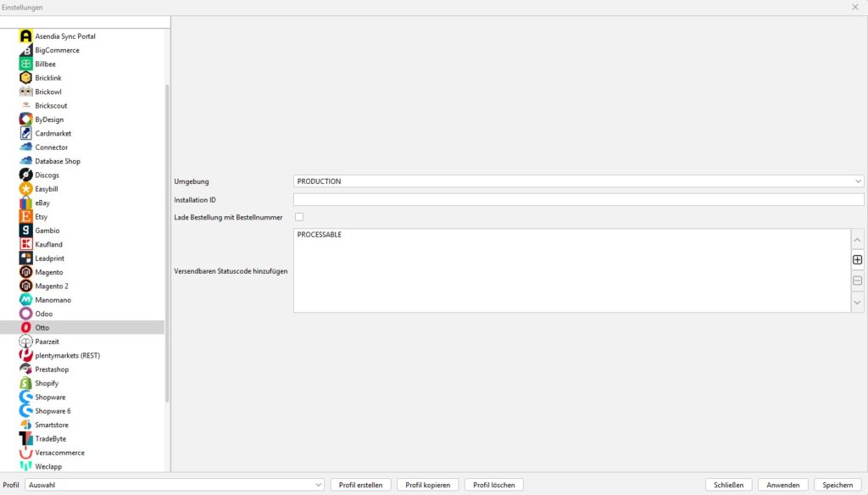Click the eBay icon in sidebar
This screenshot has width=868, height=495.
pyautogui.click(x=26, y=203)
